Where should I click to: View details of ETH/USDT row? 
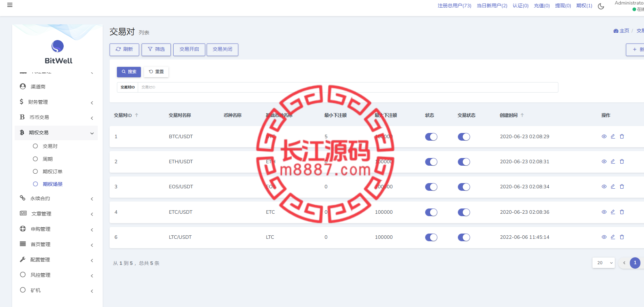click(x=604, y=162)
